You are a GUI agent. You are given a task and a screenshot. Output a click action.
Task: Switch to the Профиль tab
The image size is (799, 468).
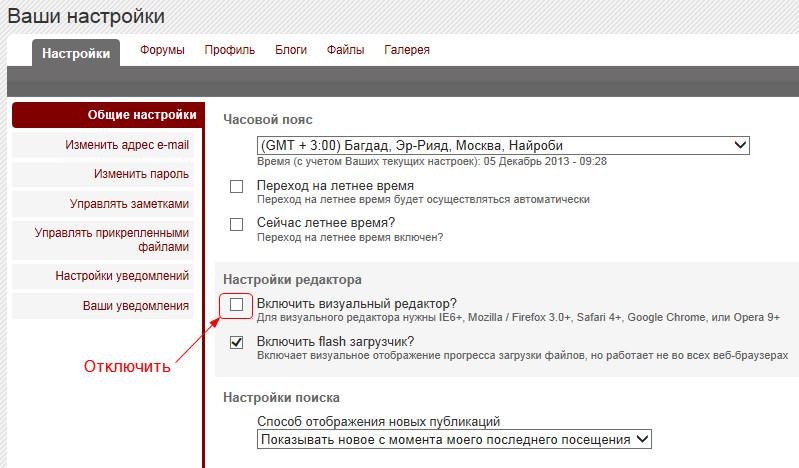click(x=229, y=50)
